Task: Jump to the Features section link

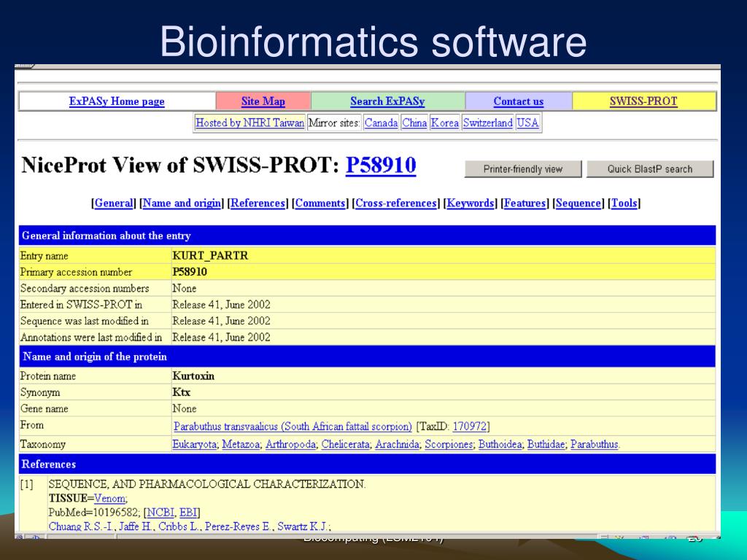Action: pyautogui.click(x=525, y=203)
